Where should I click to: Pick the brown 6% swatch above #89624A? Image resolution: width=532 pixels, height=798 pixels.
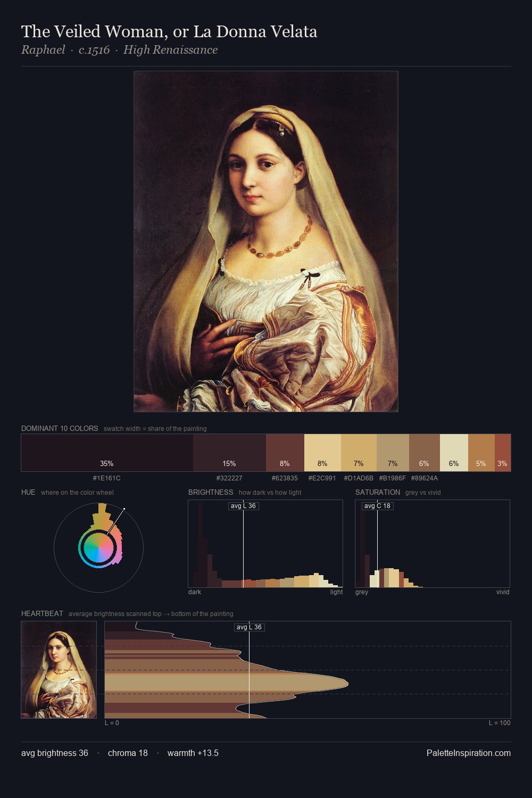click(425, 453)
